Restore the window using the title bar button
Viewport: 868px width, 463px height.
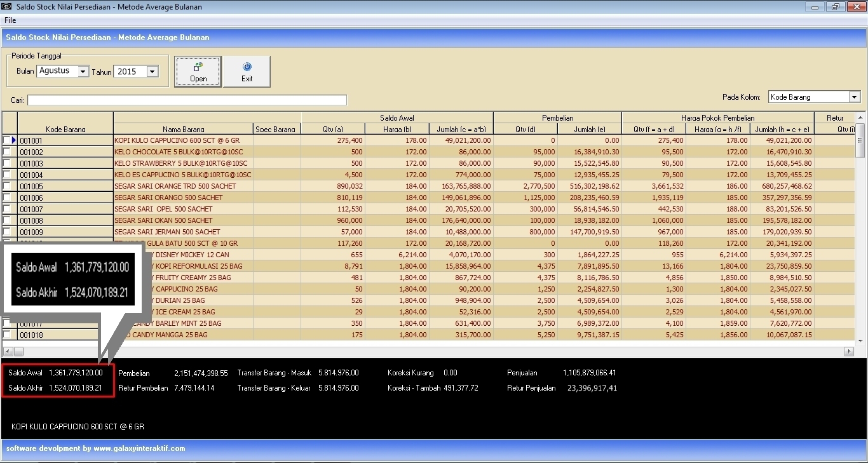(835, 7)
